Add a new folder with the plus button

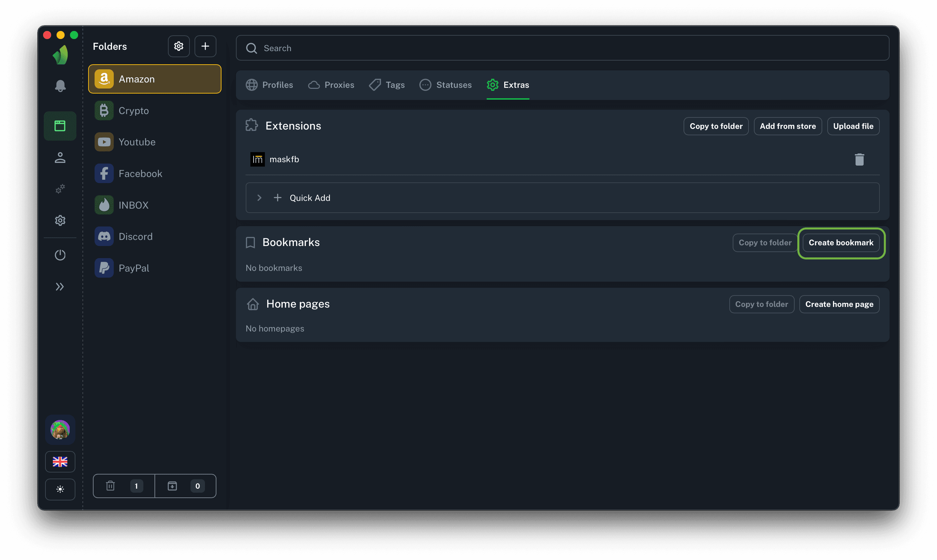(x=205, y=46)
